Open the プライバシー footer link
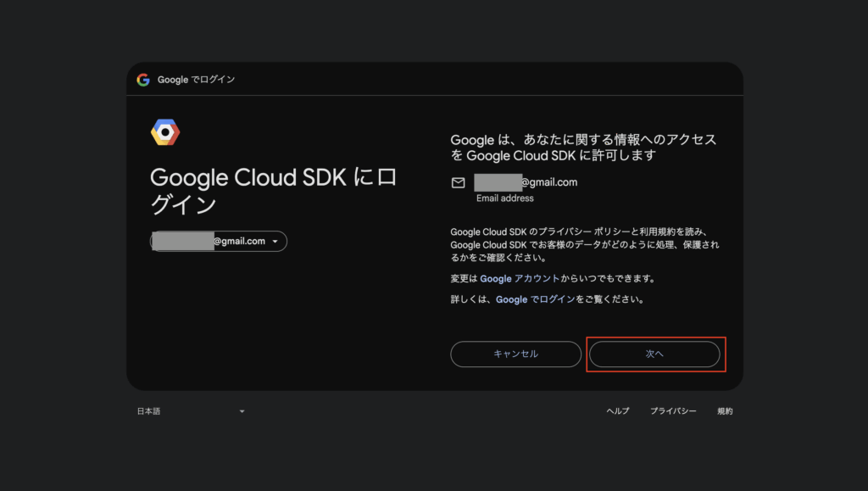868x491 pixels. pos(673,411)
